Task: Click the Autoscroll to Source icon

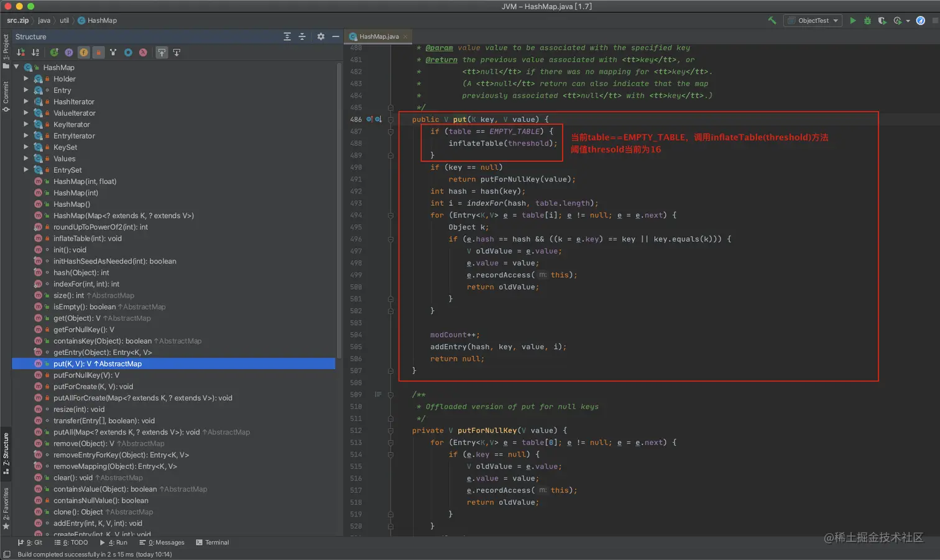Action: (x=162, y=52)
